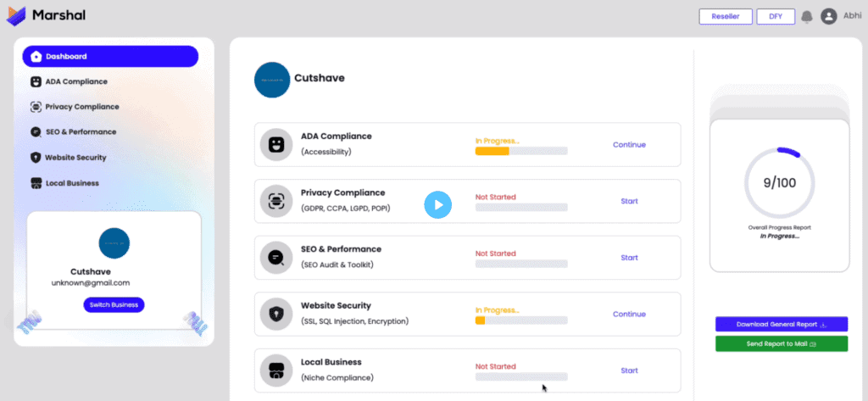Click the DFY button
Screen dimensions: 868x401
776,16
